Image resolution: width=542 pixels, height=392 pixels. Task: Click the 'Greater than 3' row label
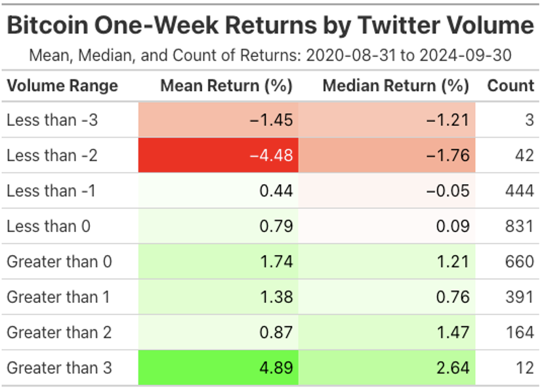coord(59,368)
